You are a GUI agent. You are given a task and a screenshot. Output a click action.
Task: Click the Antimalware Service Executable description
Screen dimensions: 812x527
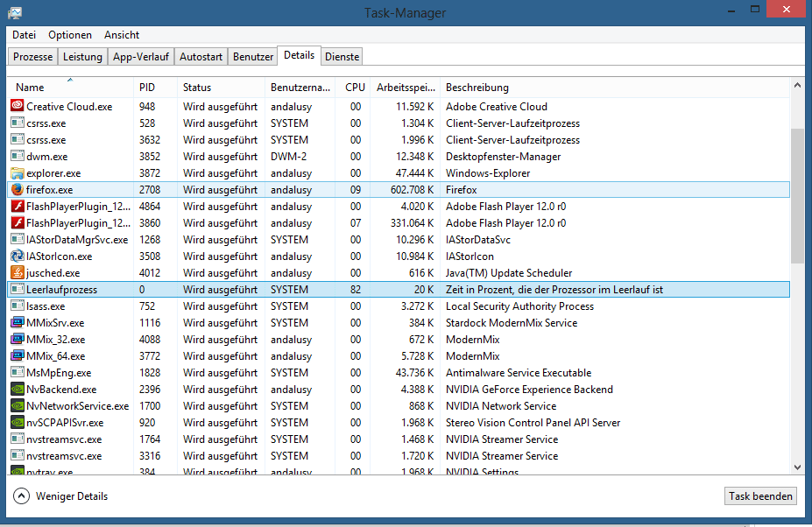519,372
